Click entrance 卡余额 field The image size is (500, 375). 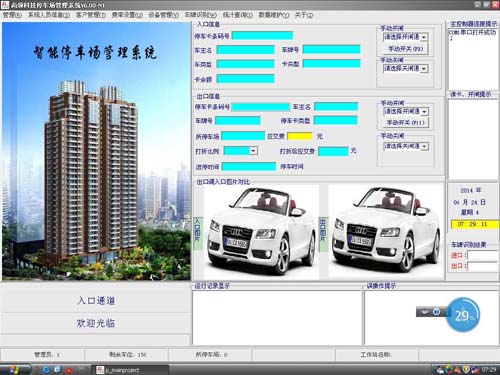tap(245, 79)
